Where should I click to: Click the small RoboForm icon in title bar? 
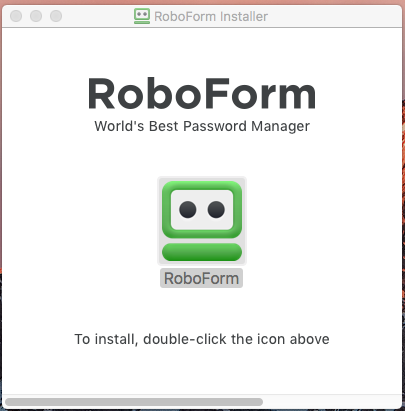point(142,16)
